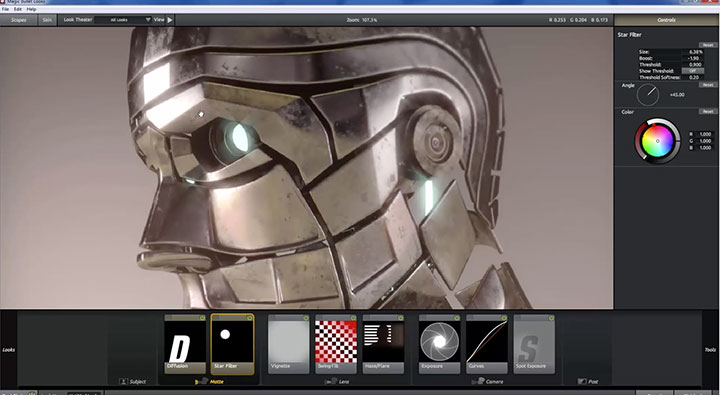720x395 pixels.
Task: Open the File menu
Action: pos(6,9)
